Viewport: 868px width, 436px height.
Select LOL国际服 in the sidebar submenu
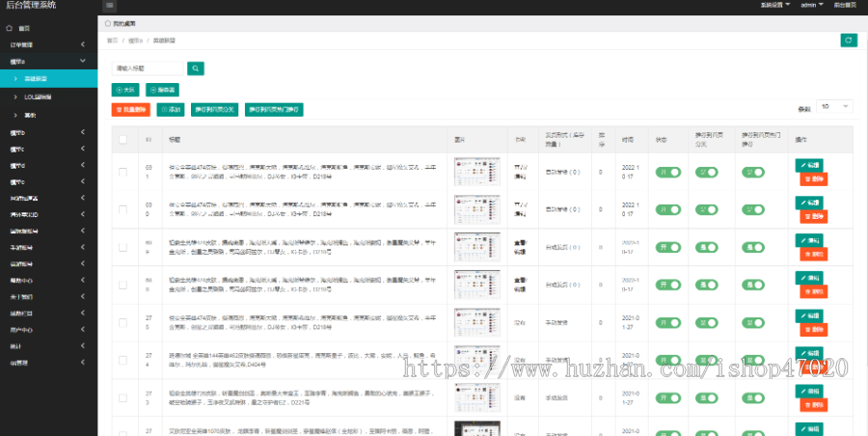pyautogui.click(x=49, y=97)
